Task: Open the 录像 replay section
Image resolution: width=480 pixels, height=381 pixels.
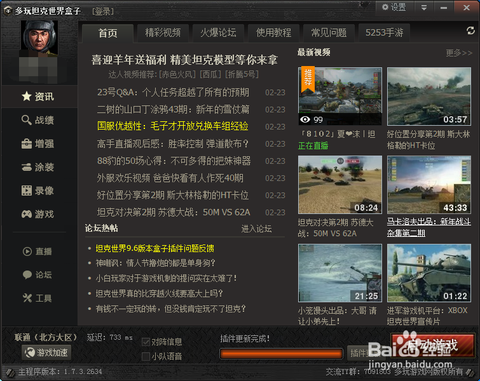Action: (x=38, y=191)
